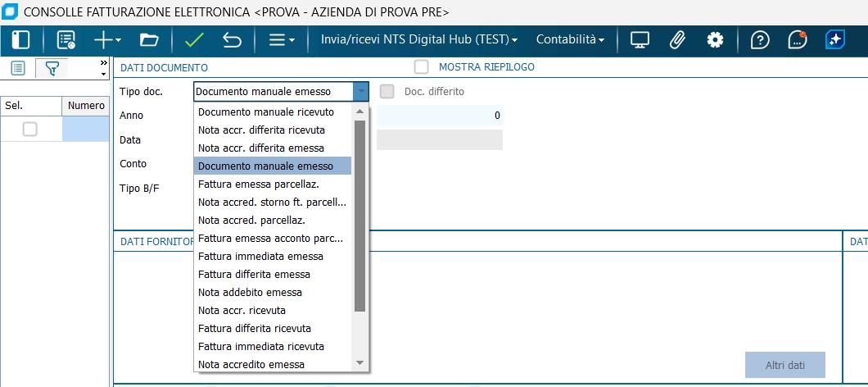Screen dimensions: 868x387
Task: Open the folder icon in toolbar
Action: point(148,39)
